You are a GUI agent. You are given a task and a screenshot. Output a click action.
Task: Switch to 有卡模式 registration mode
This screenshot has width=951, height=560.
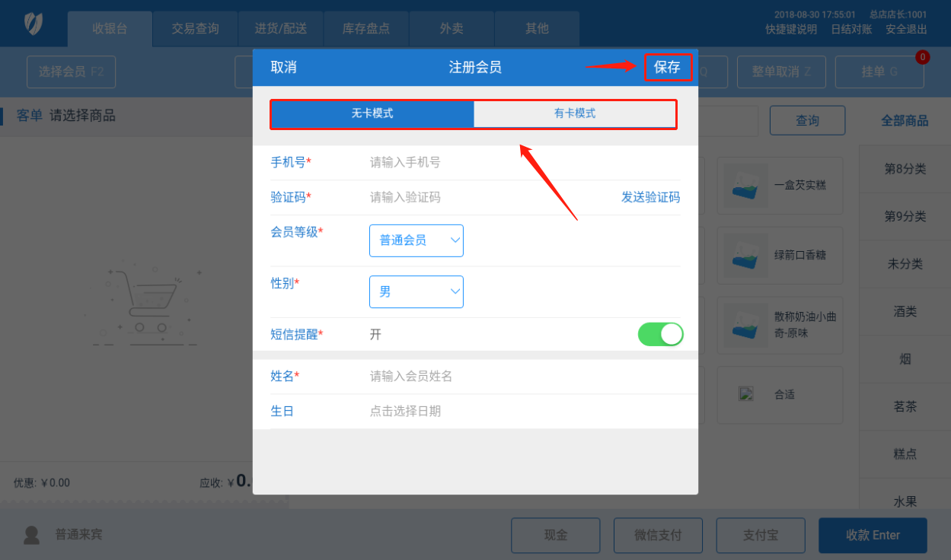pos(575,114)
